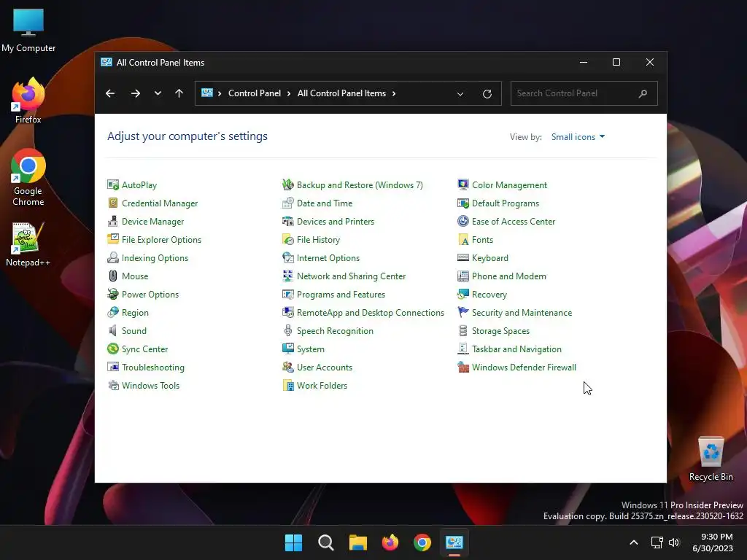Show hidden icons in system tray

click(634, 542)
